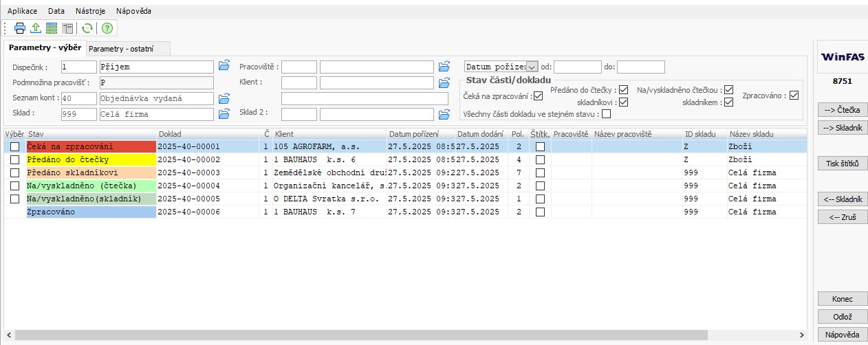Click the red Čeká na zpracování status cell
Viewport: 868px width, 345px height.
tap(91, 146)
